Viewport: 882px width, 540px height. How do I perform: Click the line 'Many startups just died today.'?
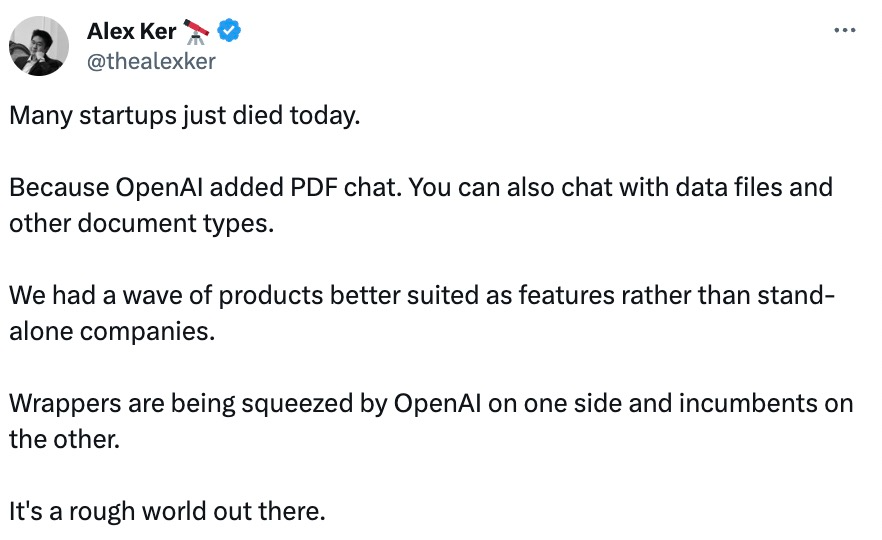click(184, 116)
